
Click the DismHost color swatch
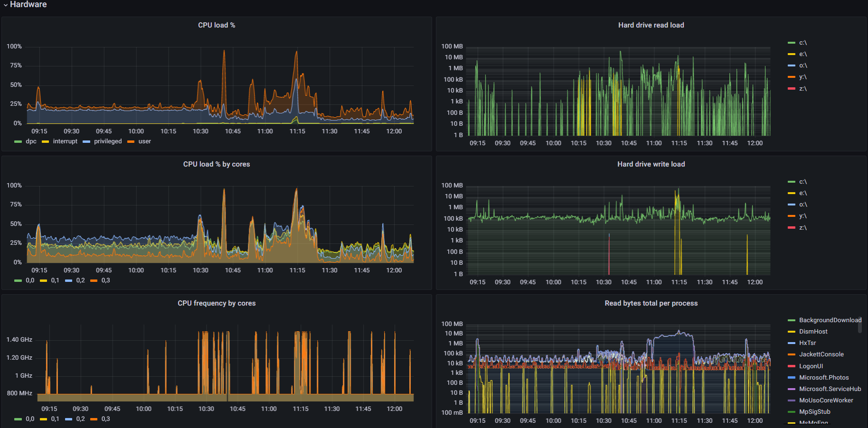792,332
